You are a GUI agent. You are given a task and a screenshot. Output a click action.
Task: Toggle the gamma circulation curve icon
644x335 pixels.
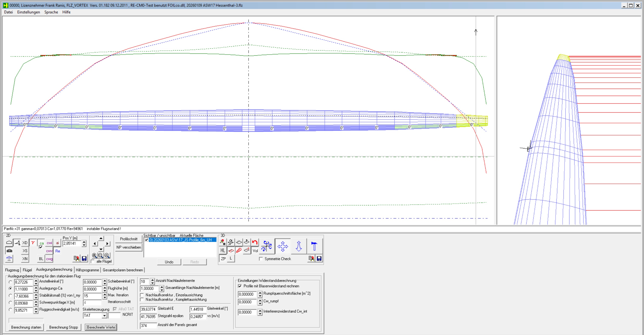[x=33, y=243]
